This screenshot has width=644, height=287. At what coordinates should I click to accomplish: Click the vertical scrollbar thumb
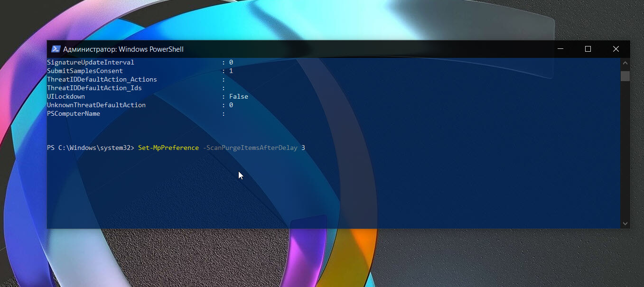625,76
